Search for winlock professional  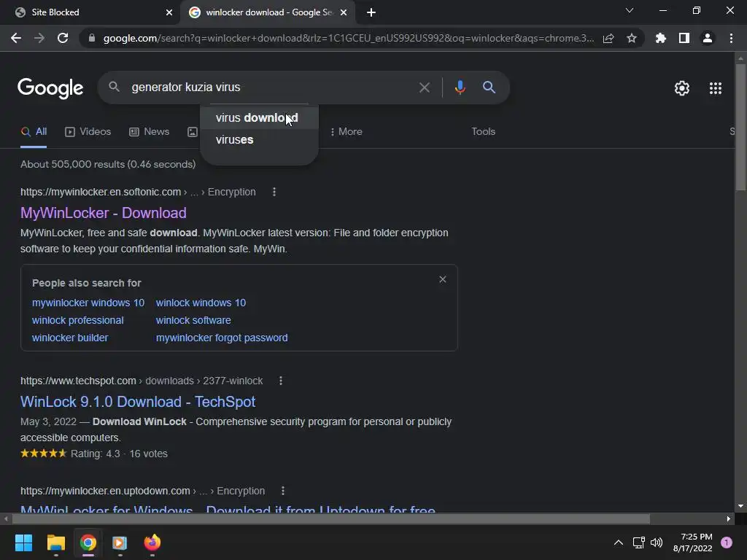click(77, 321)
